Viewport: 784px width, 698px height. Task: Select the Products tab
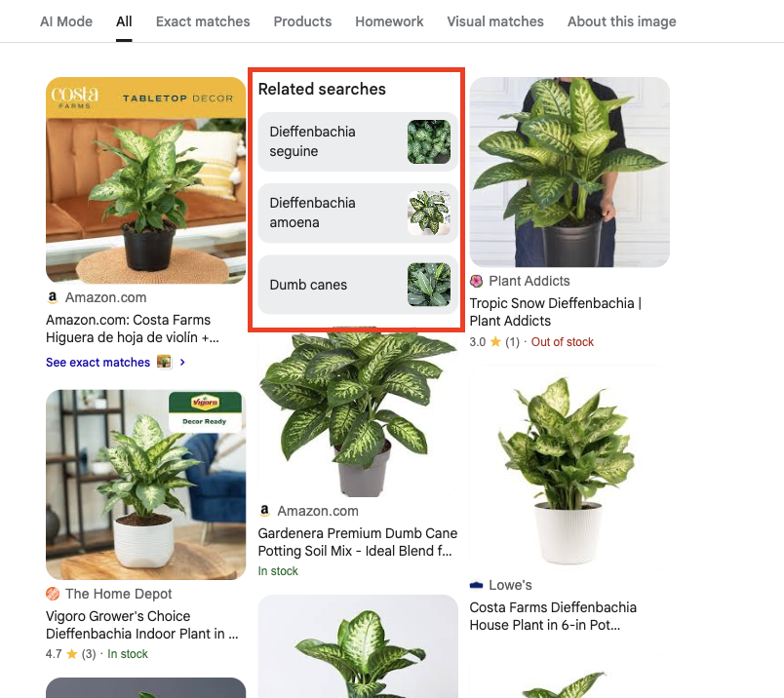302,21
